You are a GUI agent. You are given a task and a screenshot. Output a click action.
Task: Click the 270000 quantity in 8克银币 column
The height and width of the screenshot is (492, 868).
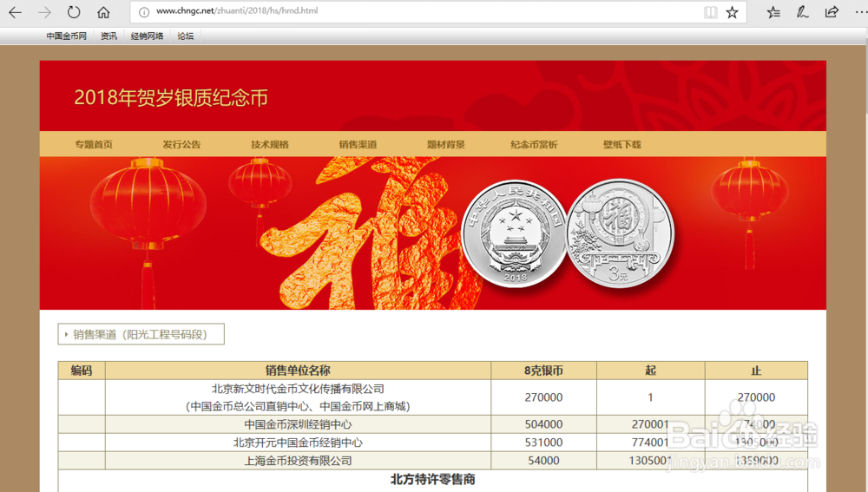pyautogui.click(x=543, y=397)
